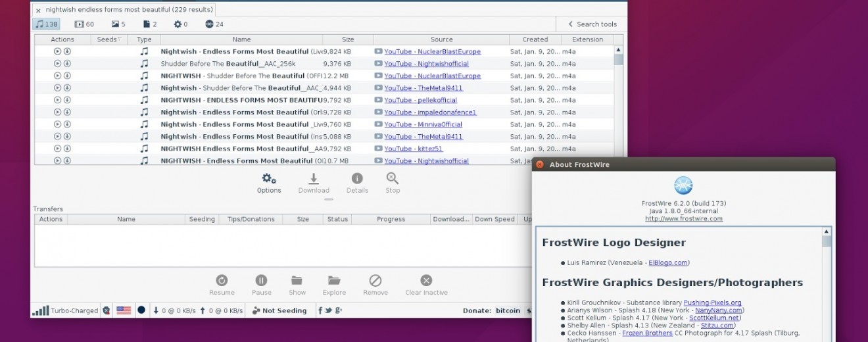Sort results by Seeds column
This screenshot has width=868, height=342.
point(109,39)
